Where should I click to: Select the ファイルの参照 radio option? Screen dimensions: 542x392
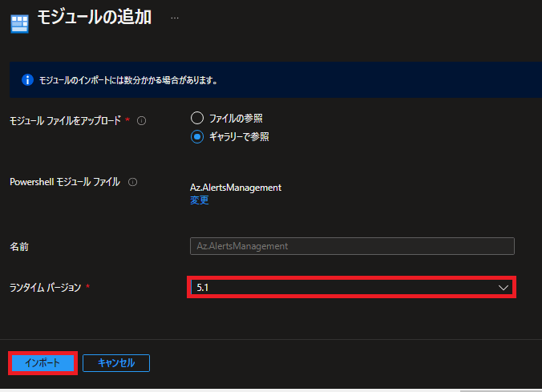197,118
